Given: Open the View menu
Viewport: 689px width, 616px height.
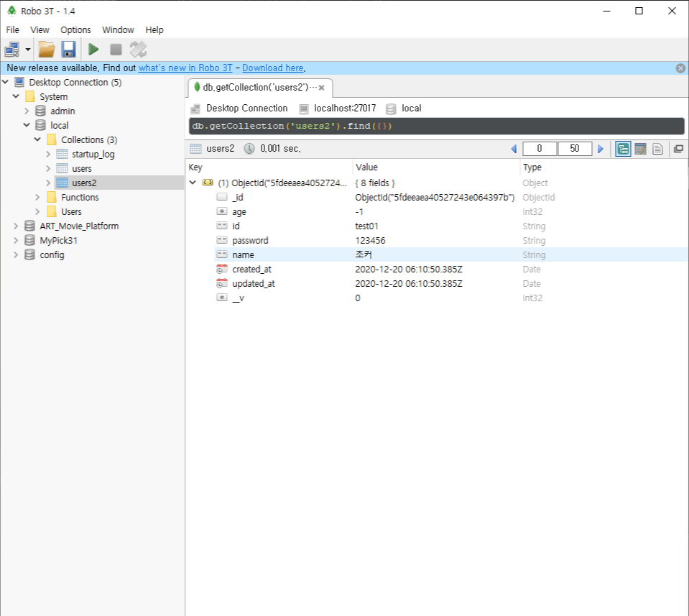Looking at the screenshot, I should (40, 30).
